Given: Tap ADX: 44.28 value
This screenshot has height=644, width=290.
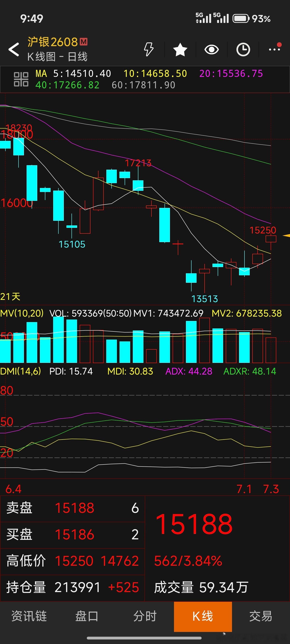Looking at the screenshot, I should (x=189, y=371).
